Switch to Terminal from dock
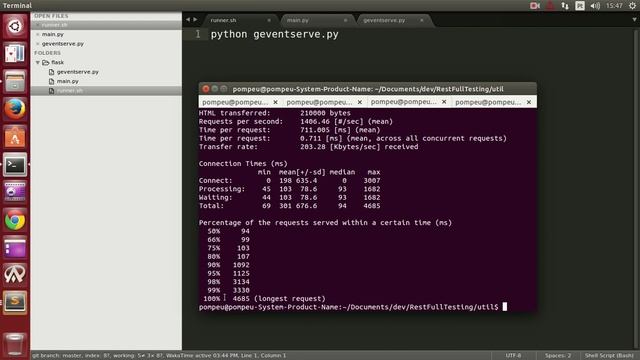Viewport: 640px width, 360px height. (15, 164)
